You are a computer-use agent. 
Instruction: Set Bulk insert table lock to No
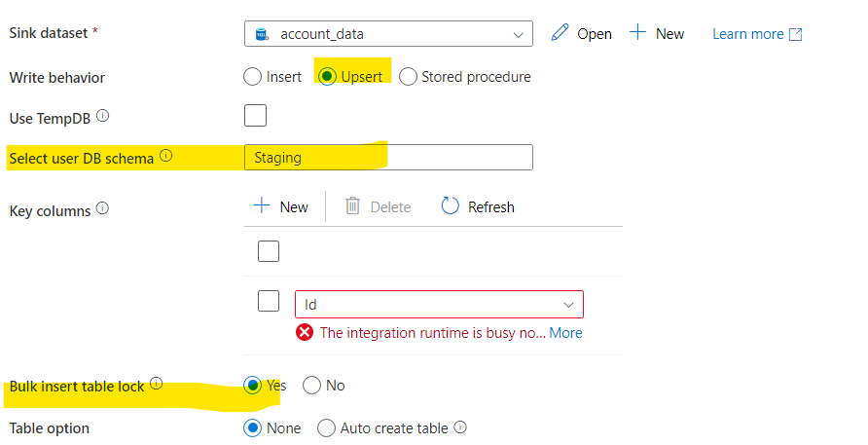coord(312,386)
